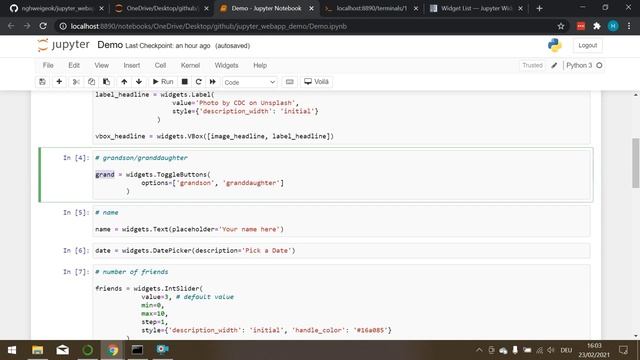Image resolution: width=640 pixels, height=360 pixels.
Task: Open the File menu
Action: (48, 65)
